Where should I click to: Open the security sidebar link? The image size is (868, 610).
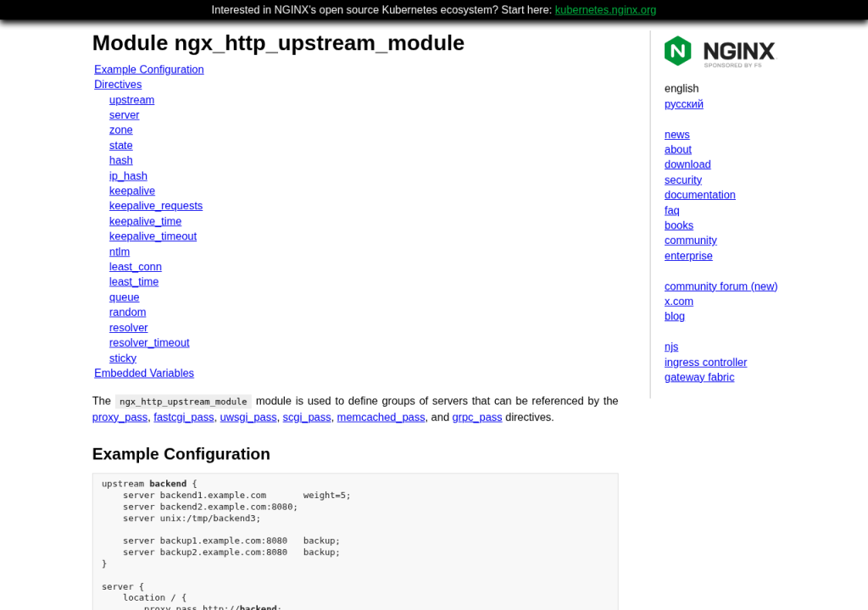[683, 180]
